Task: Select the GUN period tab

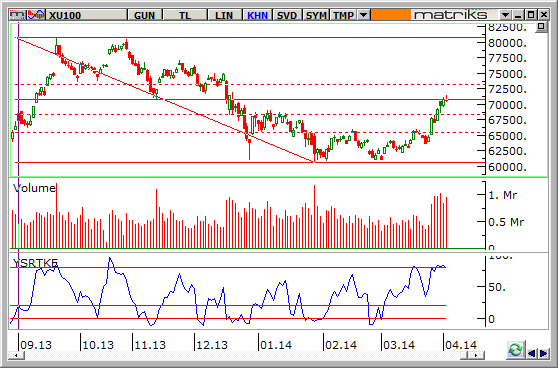Action: [144, 15]
